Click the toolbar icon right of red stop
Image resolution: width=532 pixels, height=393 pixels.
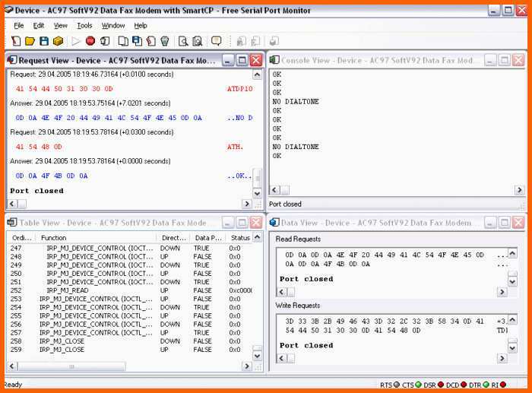[x=105, y=41]
